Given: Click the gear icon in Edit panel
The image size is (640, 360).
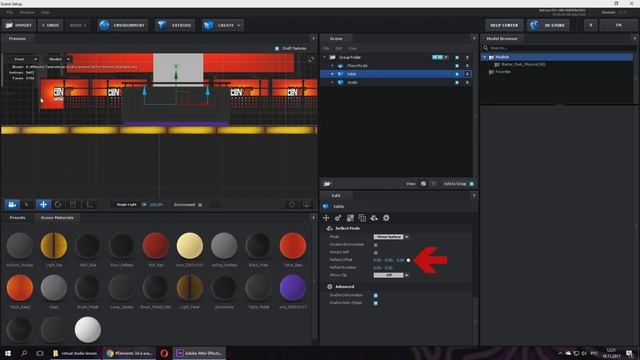Looking at the screenshot, I should [386, 218].
